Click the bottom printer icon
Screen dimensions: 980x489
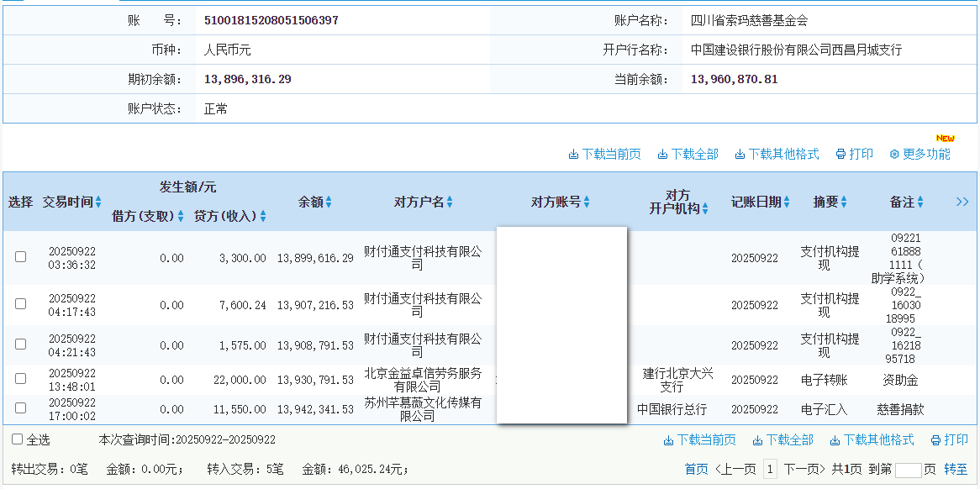(x=935, y=440)
